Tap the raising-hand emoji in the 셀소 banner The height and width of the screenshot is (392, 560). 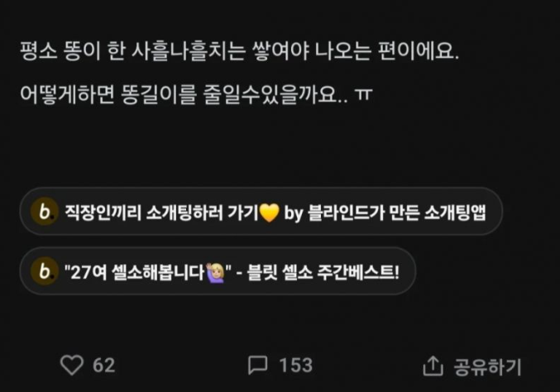coord(215,273)
